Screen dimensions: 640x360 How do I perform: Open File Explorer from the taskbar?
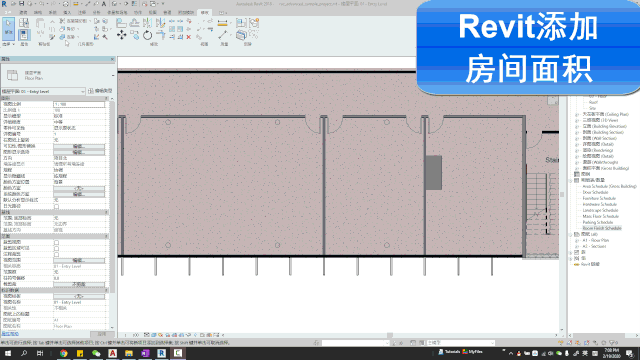[x=129, y=353]
